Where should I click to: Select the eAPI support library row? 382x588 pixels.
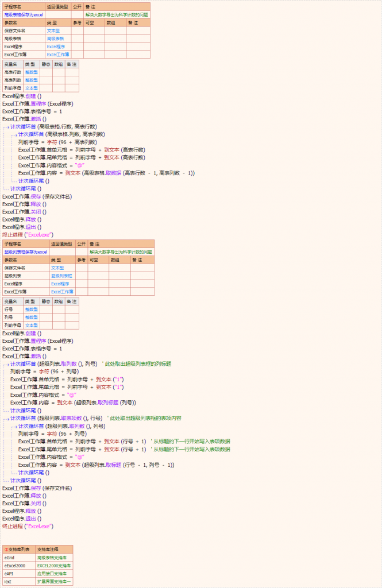click(38, 574)
